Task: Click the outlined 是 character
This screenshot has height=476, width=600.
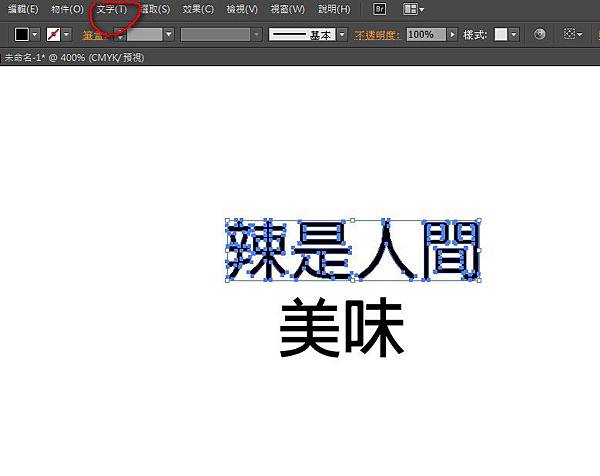Action: pos(322,249)
